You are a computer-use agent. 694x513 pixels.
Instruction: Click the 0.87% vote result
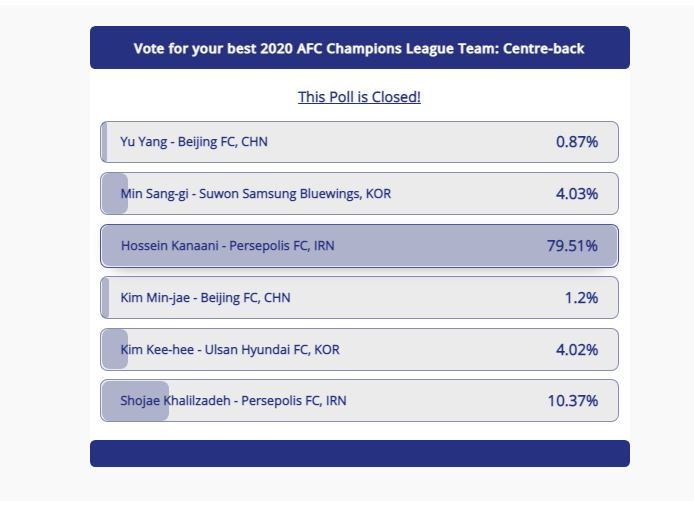click(577, 142)
